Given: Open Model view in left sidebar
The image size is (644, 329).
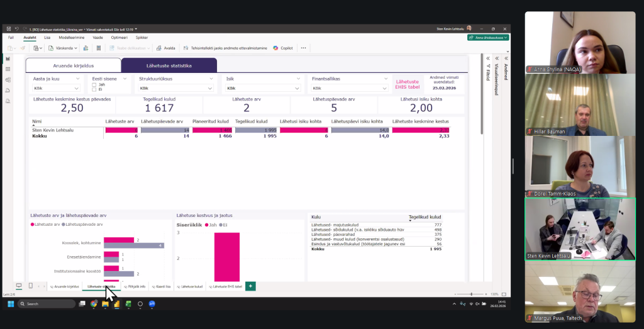Looking at the screenshot, I should pyautogui.click(x=8, y=79).
